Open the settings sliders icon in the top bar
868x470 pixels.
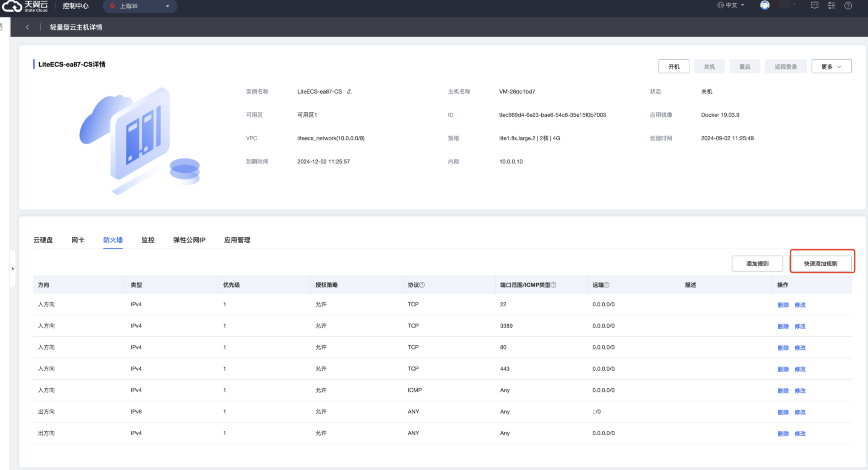coord(831,6)
